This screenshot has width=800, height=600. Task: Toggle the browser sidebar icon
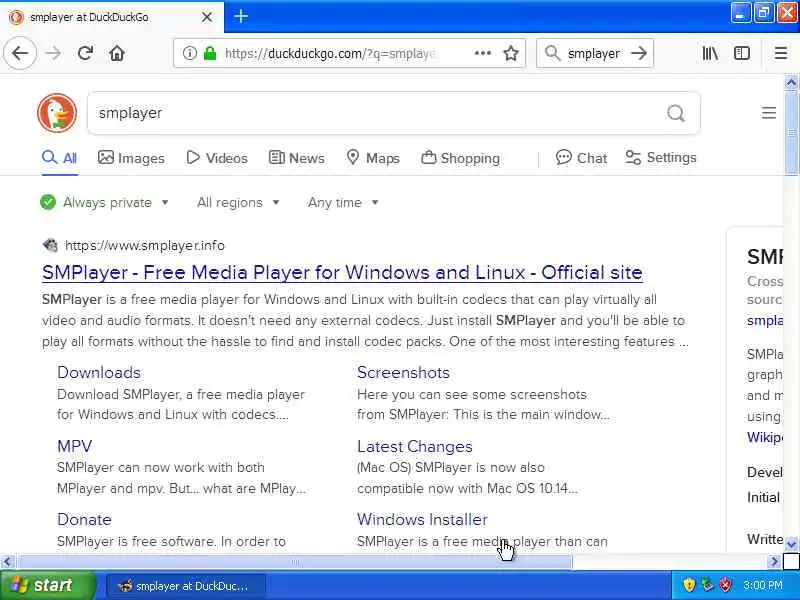click(742, 53)
